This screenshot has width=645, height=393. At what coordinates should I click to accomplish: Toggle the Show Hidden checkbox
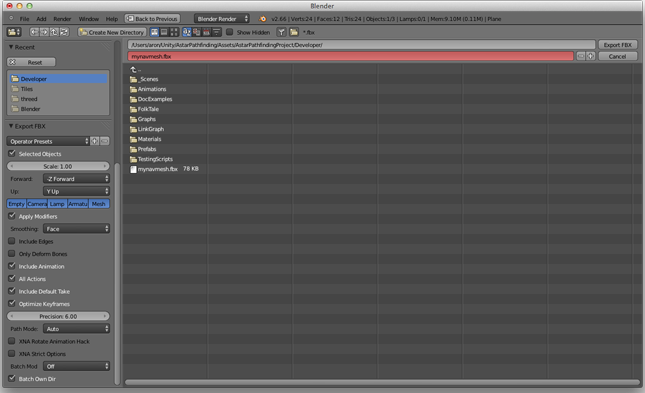pos(230,32)
